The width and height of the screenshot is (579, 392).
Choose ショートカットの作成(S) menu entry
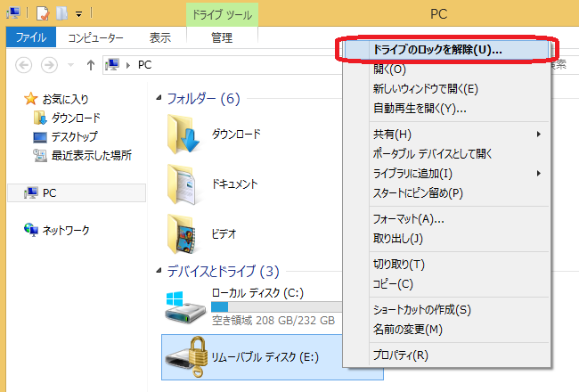pos(447,310)
